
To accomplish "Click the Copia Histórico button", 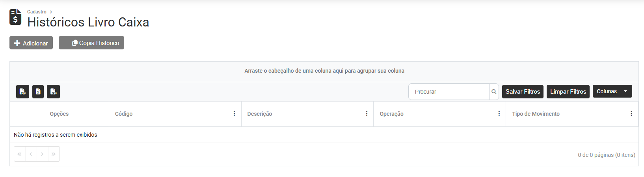I will click(91, 43).
